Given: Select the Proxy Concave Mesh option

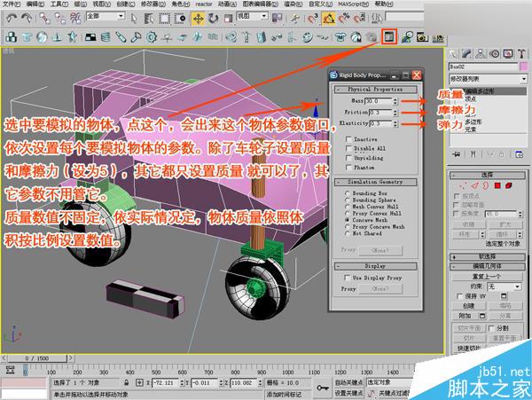Looking at the screenshot, I should (x=348, y=227).
